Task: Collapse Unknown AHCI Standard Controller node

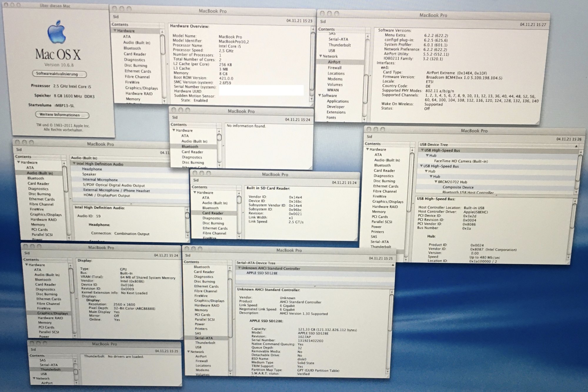Action: [x=239, y=268]
